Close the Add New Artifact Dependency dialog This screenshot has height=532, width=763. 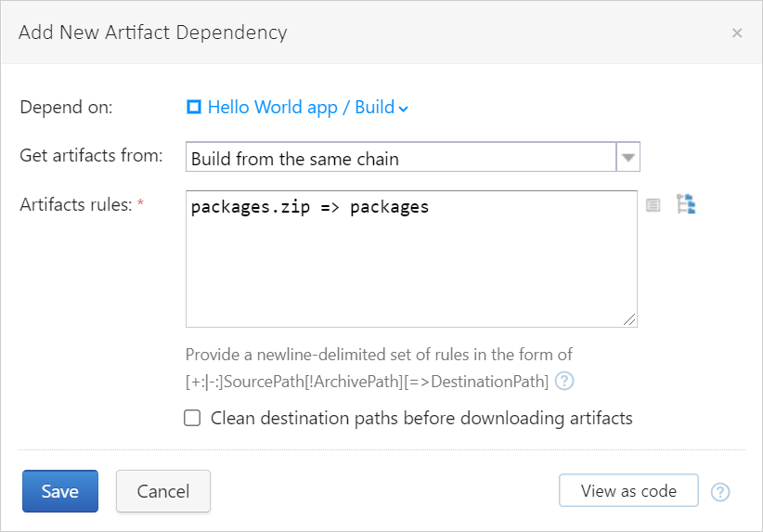(737, 32)
